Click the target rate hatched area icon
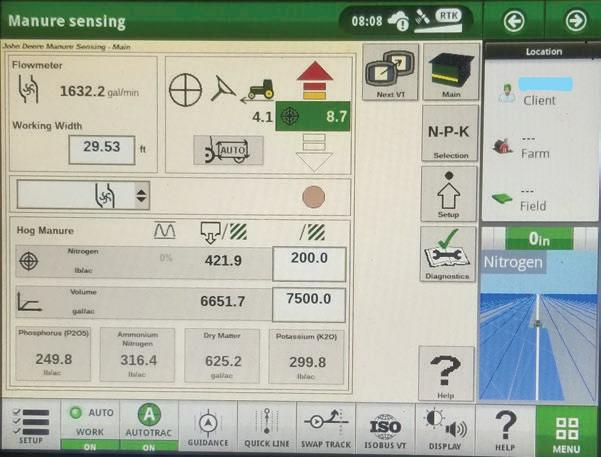The width and height of the screenshot is (601, 457). pyautogui.click(x=313, y=232)
